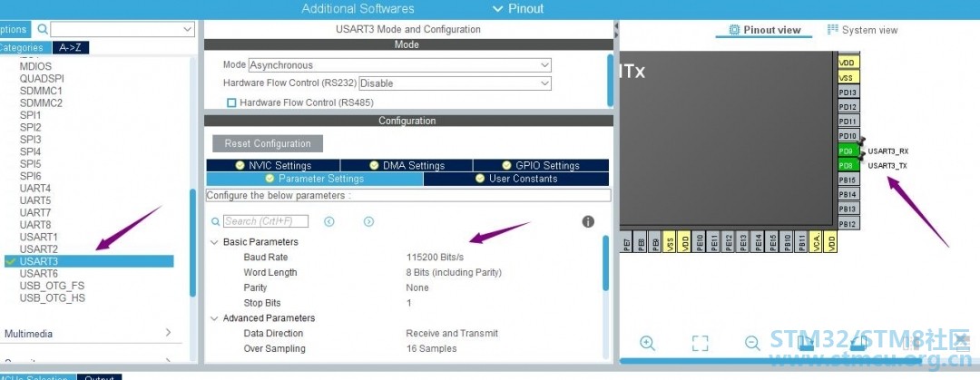Viewport: 980px width, 380px height.
Task: Click Reset Configuration button
Action: pyautogui.click(x=268, y=143)
